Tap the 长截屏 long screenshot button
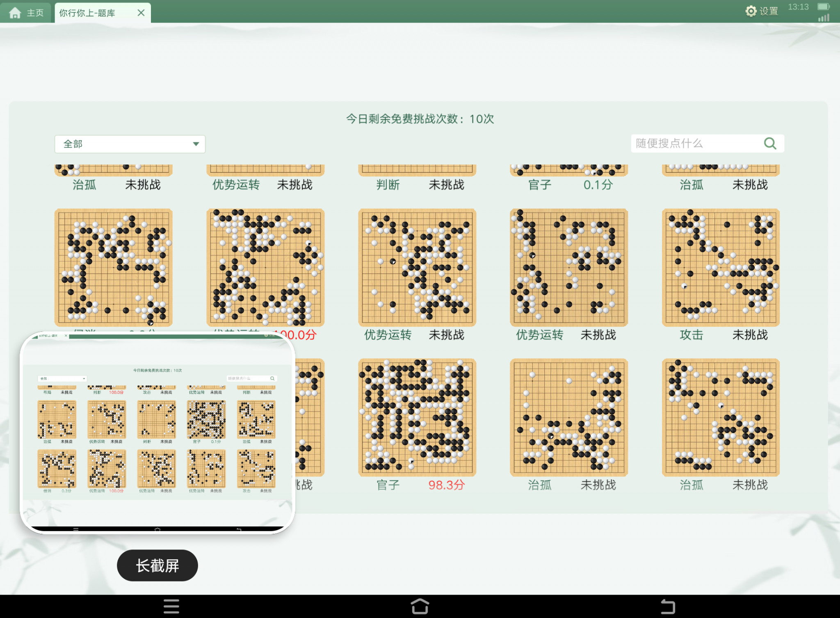The width and height of the screenshot is (840, 618). pyautogui.click(x=157, y=565)
